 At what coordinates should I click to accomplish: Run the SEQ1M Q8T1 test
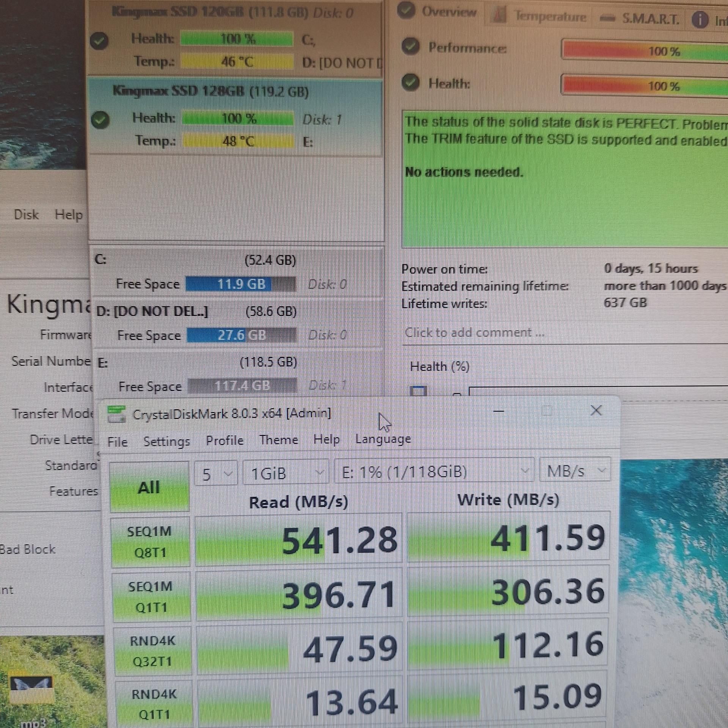click(151, 541)
